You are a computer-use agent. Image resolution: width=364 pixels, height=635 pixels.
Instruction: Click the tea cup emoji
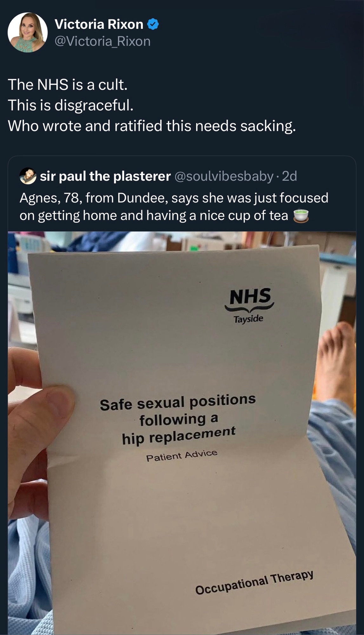tap(301, 216)
